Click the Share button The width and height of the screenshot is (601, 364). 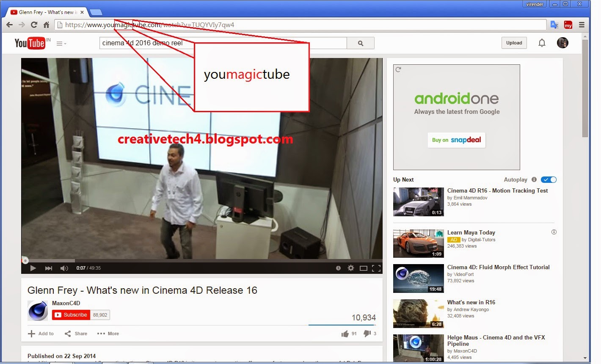(x=76, y=334)
